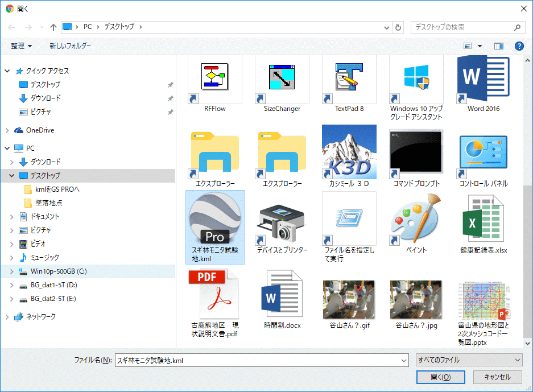Toggle the preview pane button
The width and height of the screenshot is (533, 392).
(x=499, y=46)
